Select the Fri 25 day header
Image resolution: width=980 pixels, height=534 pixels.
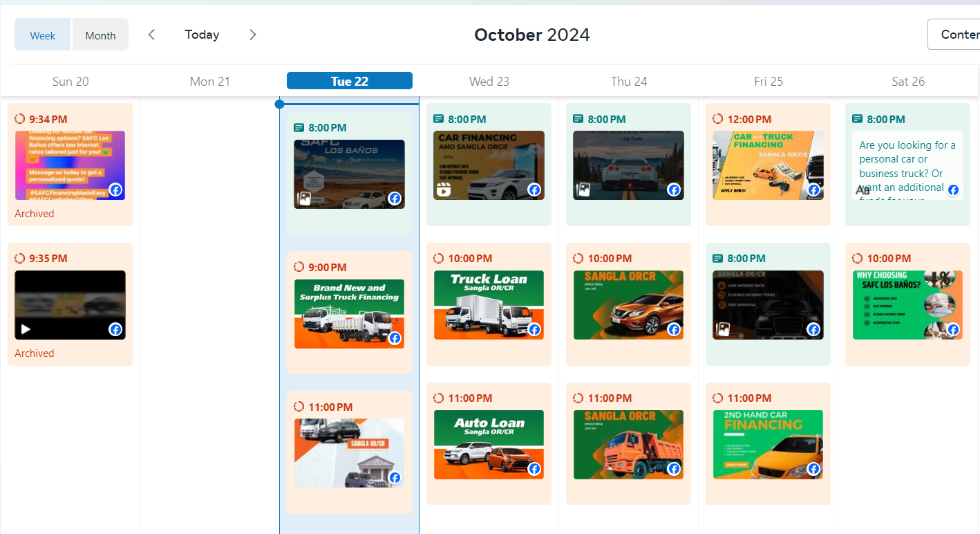[769, 81]
